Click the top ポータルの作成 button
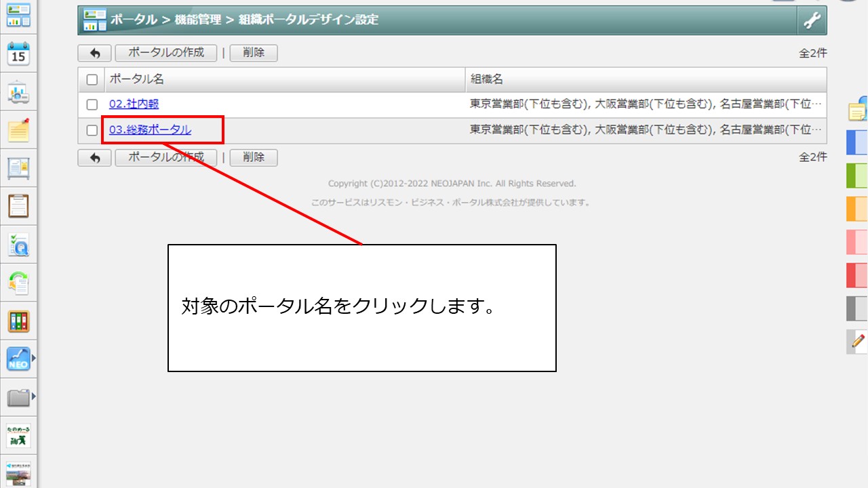868x488 pixels. pyautogui.click(x=166, y=53)
